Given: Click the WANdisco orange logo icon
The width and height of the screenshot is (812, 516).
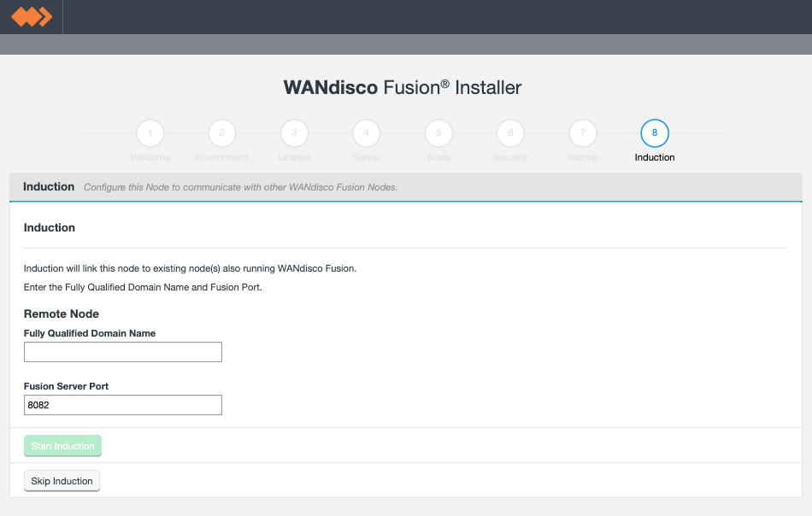Looking at the screenshot, I should click(32, 16).
